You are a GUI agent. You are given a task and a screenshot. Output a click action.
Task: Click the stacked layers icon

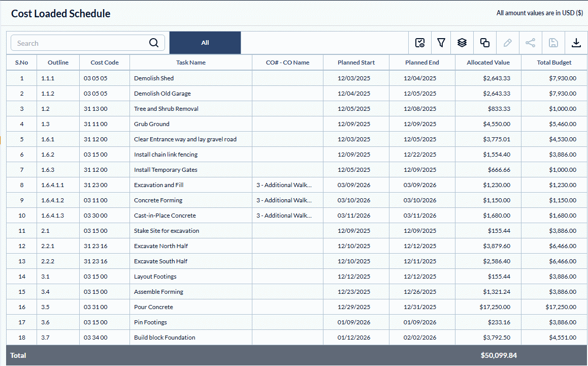(462, 43)
